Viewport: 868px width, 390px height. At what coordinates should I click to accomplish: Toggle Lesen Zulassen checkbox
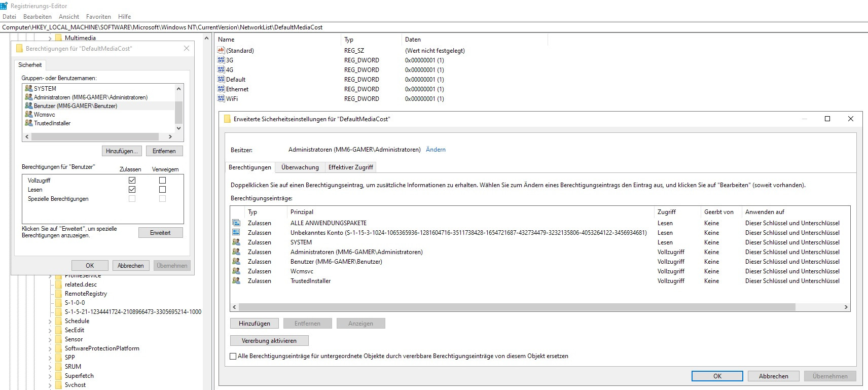pos(132,189)
